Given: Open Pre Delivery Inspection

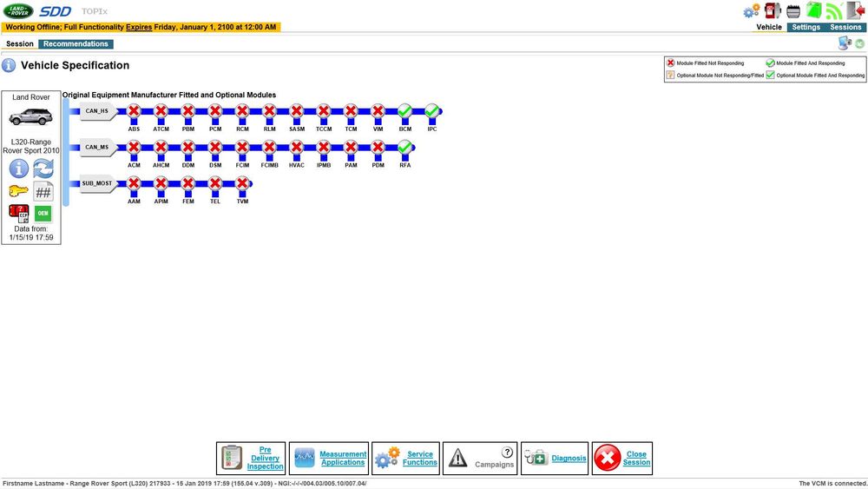Looking at the screenshot, I should (x=251, y=458).
